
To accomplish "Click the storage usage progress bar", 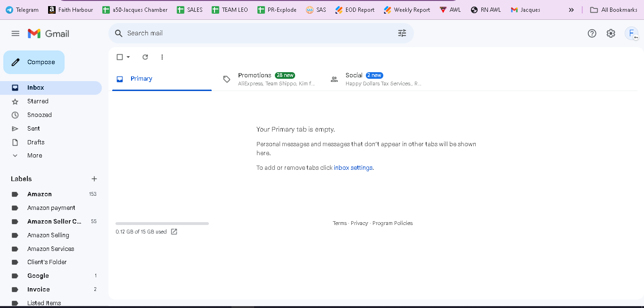I will pos(162,224).
